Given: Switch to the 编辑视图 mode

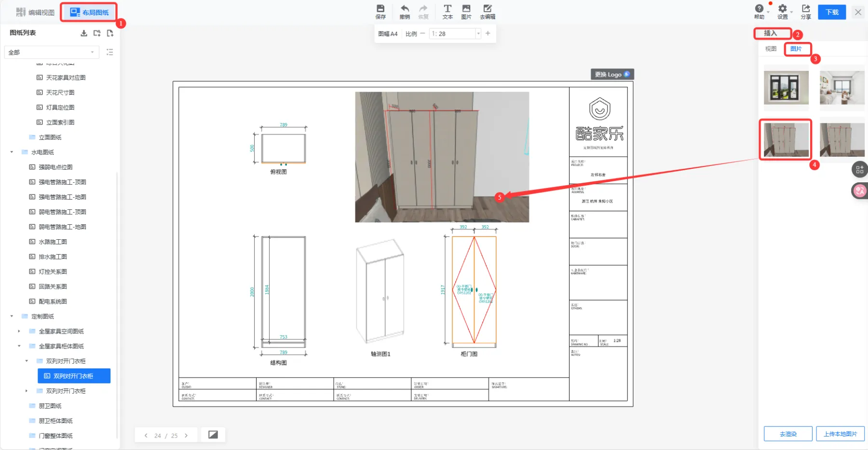Looking at the screenshot, I should click(35, 13).
